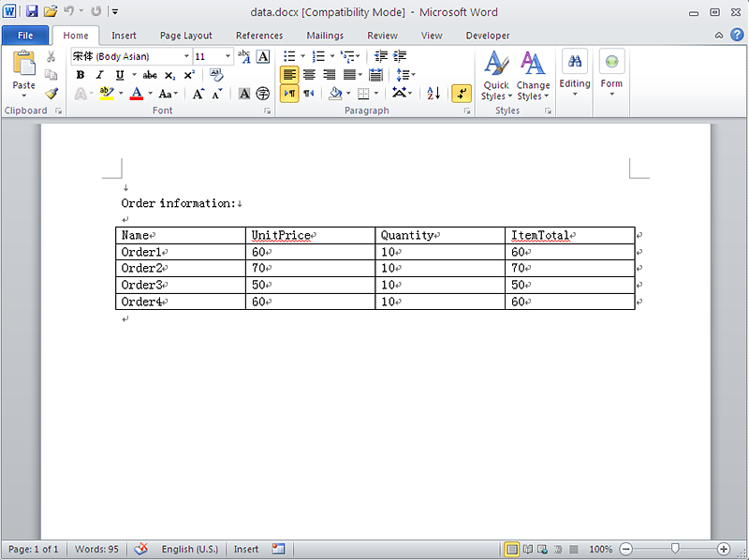Click the Cut scissors icon
Screen dimensions: 749x560
(51, 57)
